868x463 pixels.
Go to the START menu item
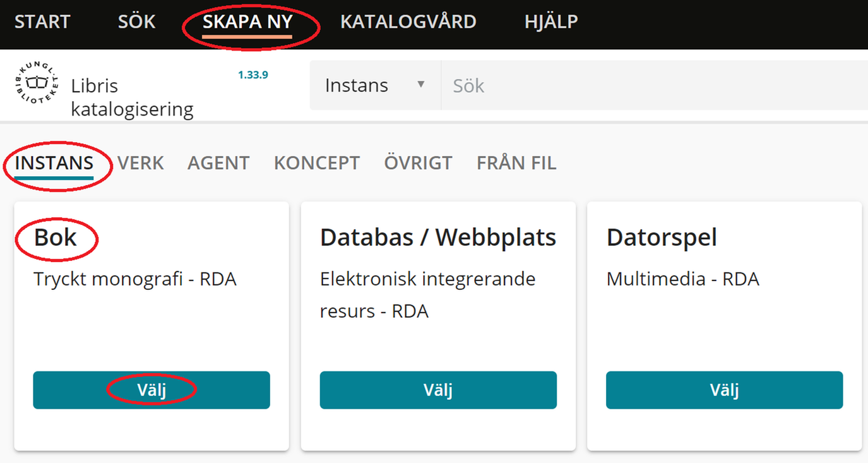tap(42, 21)
